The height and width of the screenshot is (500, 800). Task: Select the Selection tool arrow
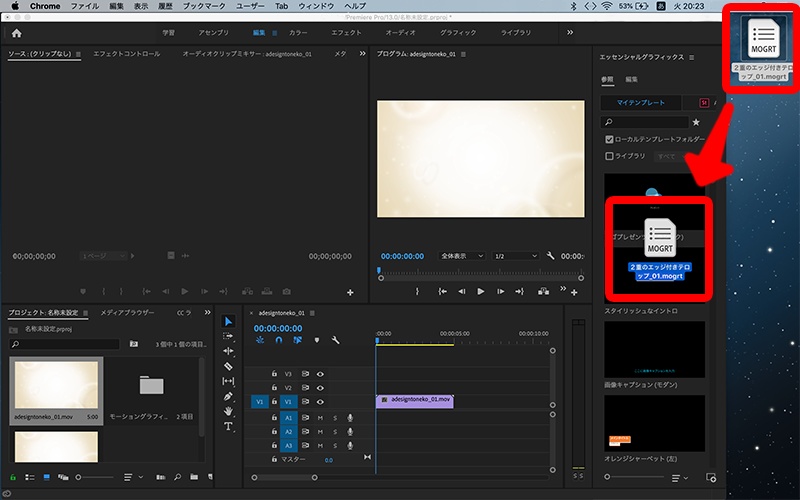pyautogui.click(x=228, y=321)
